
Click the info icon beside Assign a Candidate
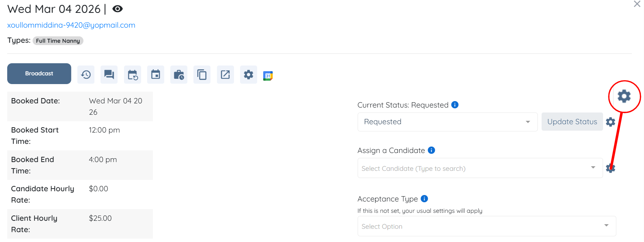click(432, 150)
